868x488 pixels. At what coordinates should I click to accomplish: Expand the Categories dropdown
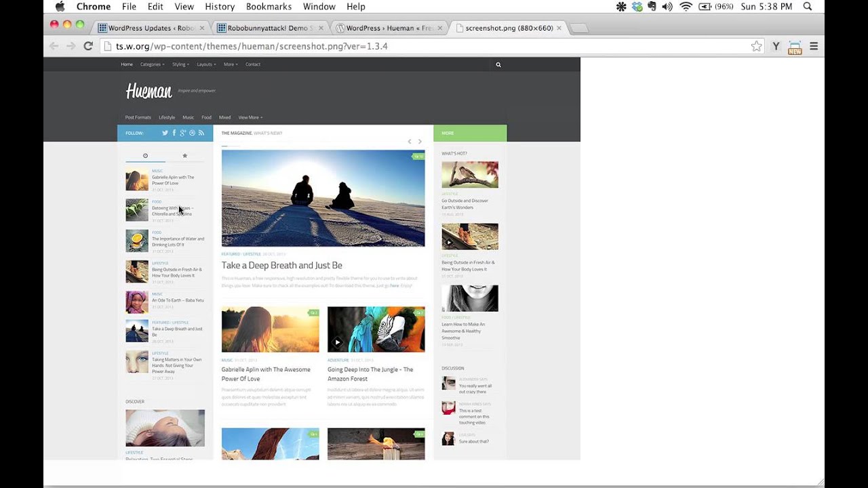pyautogui.click(x=153, y=64)
